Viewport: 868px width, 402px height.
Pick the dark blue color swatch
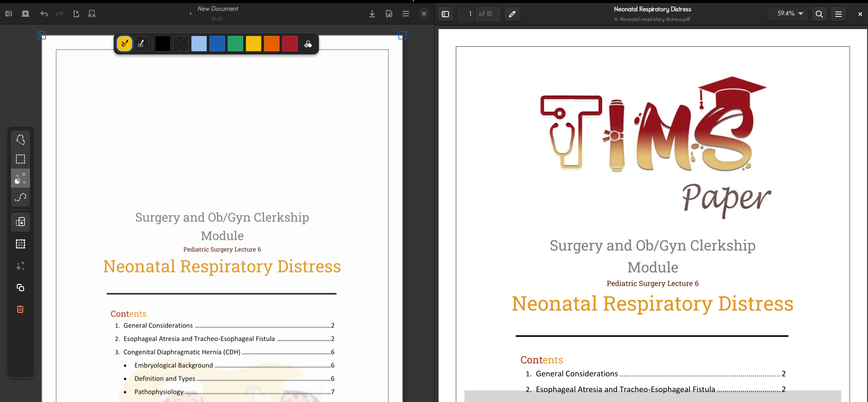coord(217,44)
